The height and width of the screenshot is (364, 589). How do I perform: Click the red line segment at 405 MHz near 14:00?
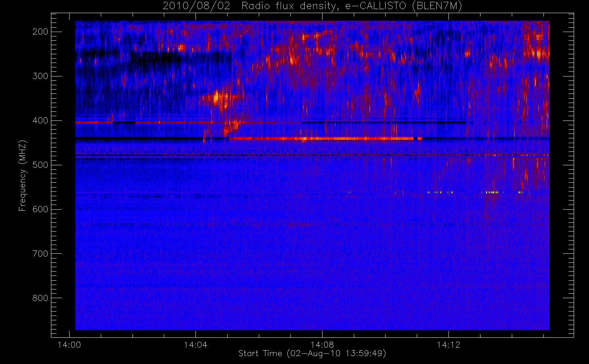pyautogui.click(x=94, y=123)
